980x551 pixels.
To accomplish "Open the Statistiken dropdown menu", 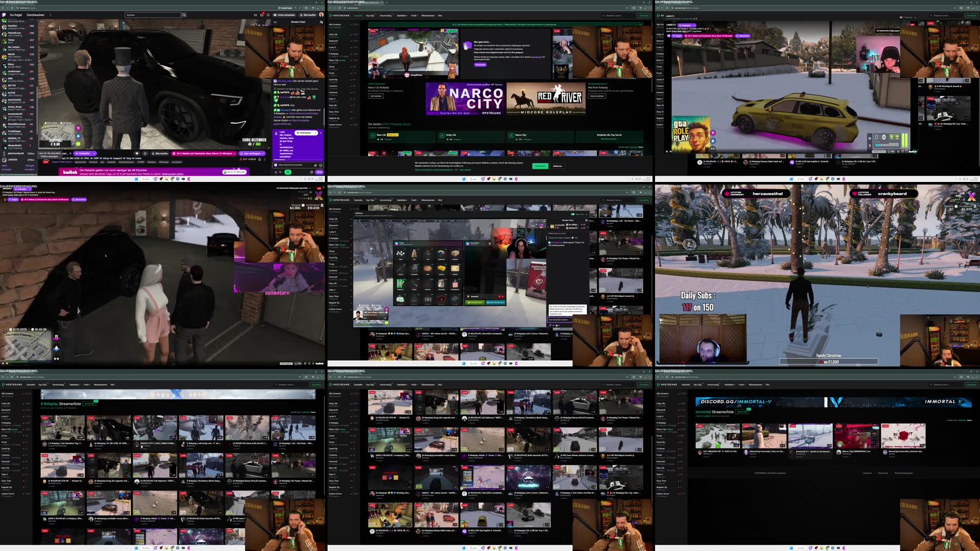I will point(402,15).
